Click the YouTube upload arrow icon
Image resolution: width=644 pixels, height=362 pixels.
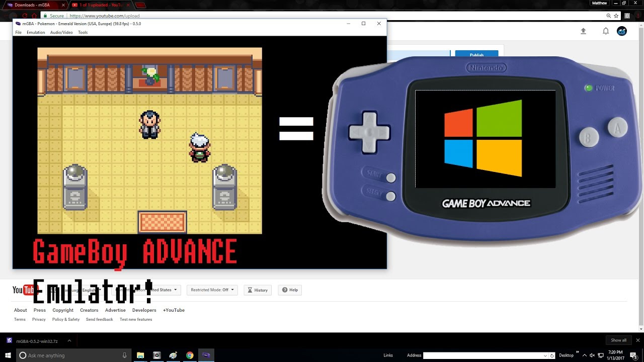[583, 31]
